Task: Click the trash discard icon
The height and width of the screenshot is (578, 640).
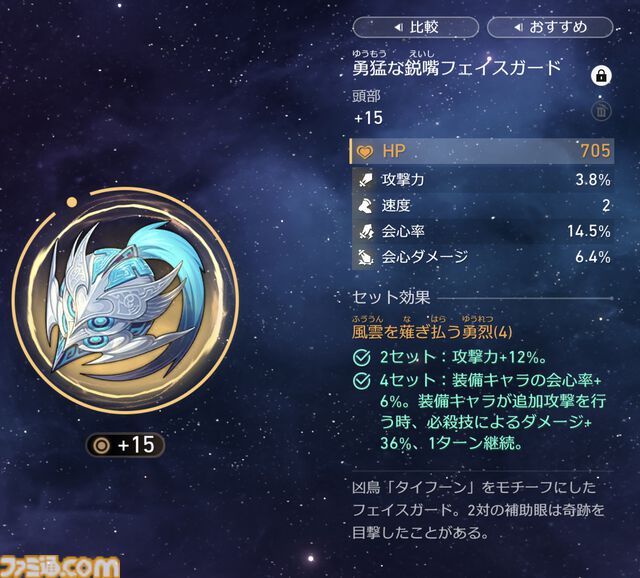Action: tap(601, 111)
